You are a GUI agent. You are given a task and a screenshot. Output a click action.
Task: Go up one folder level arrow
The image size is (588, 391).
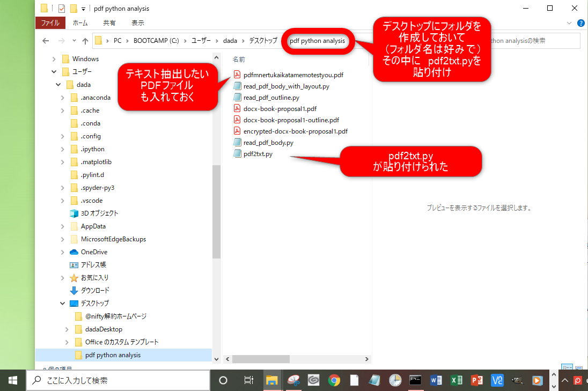point(85,41)
